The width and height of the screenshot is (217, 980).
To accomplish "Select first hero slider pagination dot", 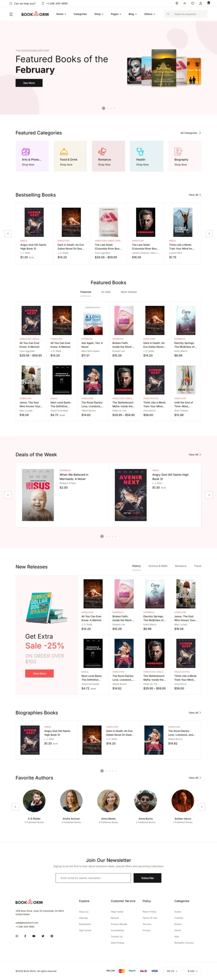I will tap(104, 108).
